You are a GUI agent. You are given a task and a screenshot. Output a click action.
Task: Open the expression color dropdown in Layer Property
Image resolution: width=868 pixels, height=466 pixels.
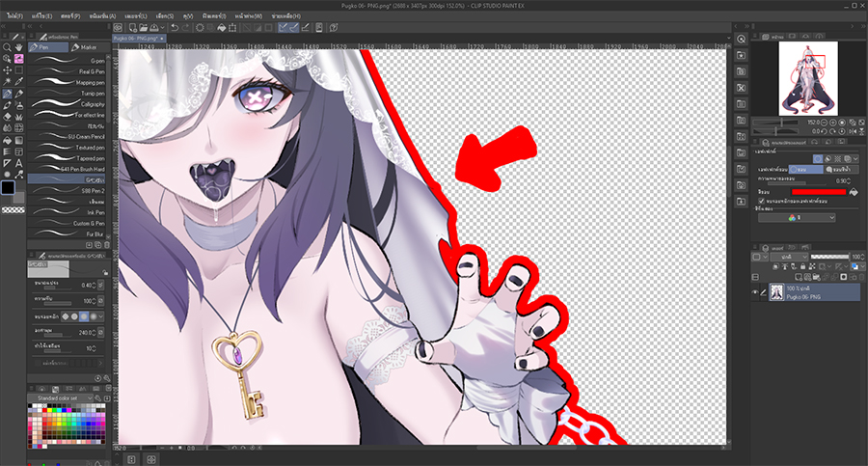coord(798,218)
